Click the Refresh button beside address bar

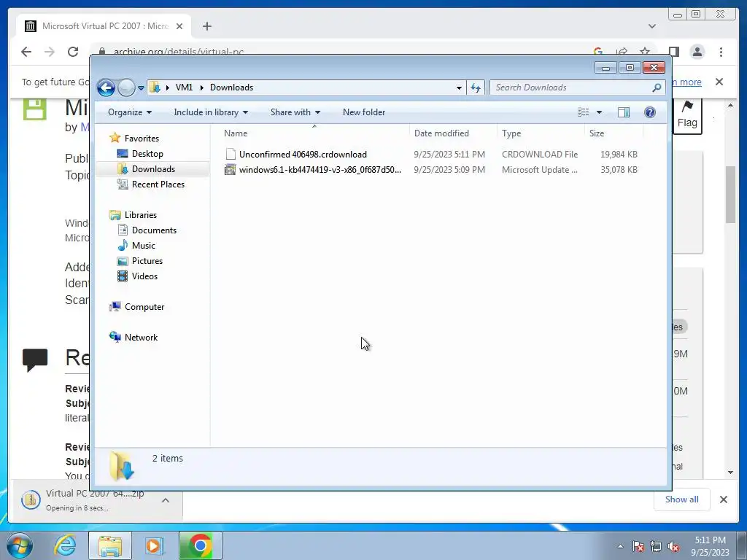click(476, 87)
